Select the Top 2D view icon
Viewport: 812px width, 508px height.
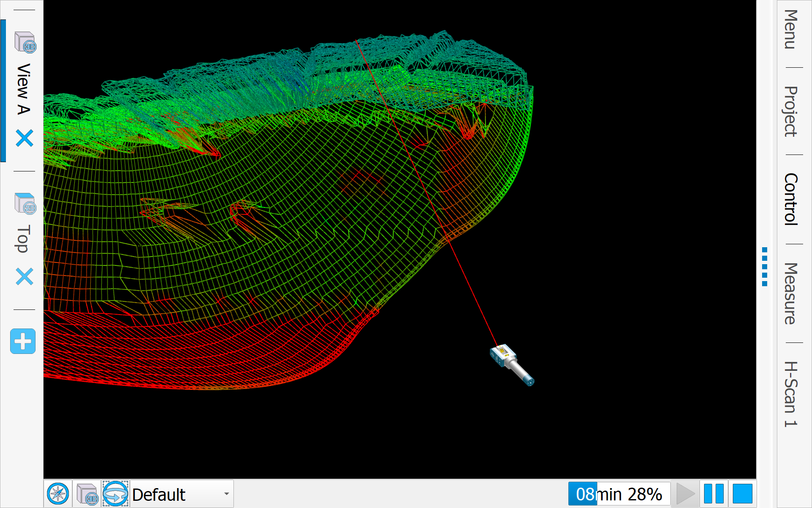(25, 204)
